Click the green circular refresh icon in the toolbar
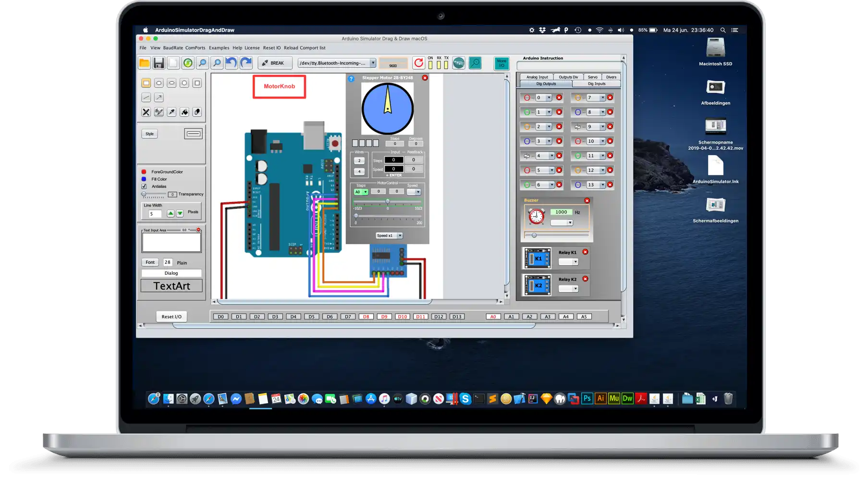 pos(188,63)
